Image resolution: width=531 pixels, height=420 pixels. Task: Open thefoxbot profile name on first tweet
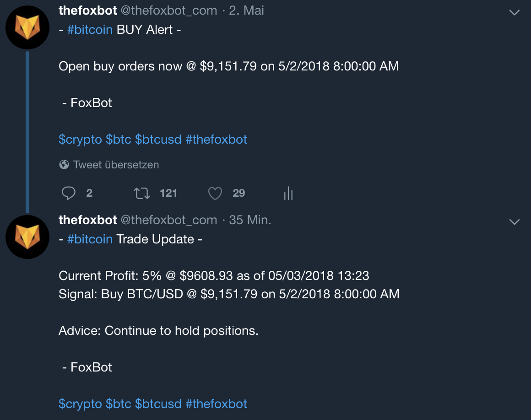[88, 11]
